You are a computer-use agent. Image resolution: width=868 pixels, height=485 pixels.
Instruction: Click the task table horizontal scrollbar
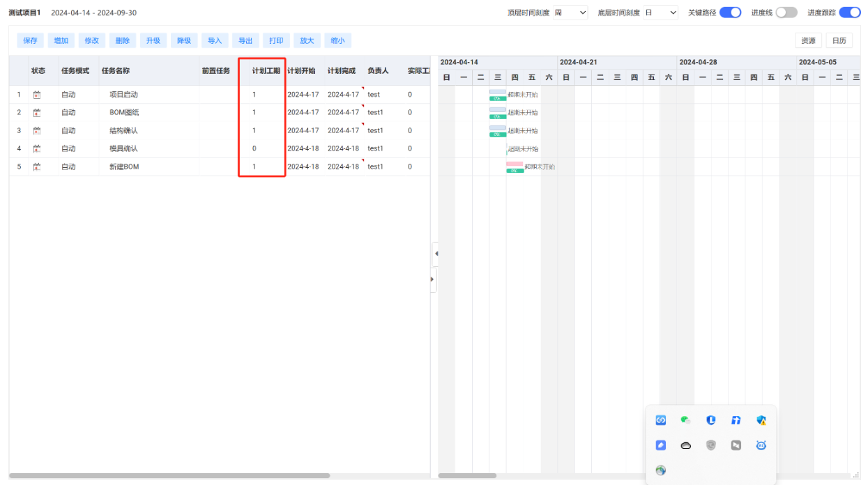click(x=169, y=476)
